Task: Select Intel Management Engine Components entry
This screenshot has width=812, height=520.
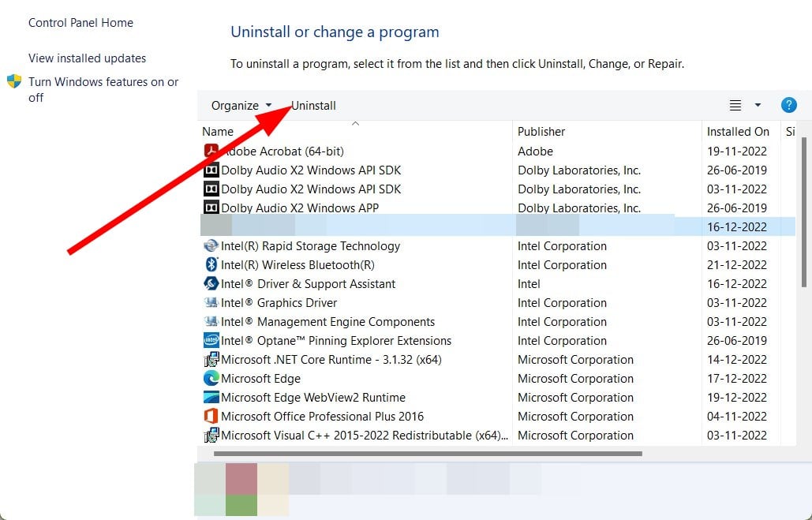Action: tap(327, 322)
